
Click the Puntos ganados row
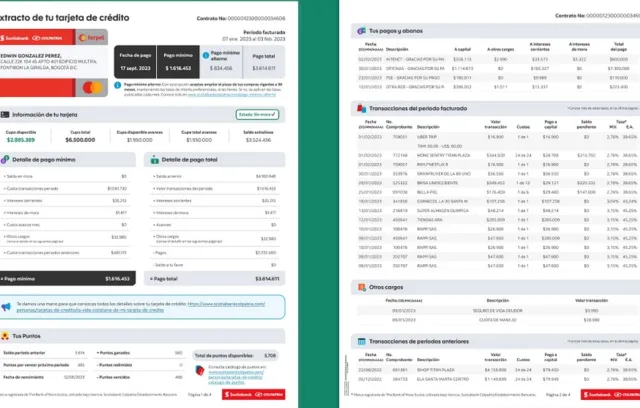[139, 353]
